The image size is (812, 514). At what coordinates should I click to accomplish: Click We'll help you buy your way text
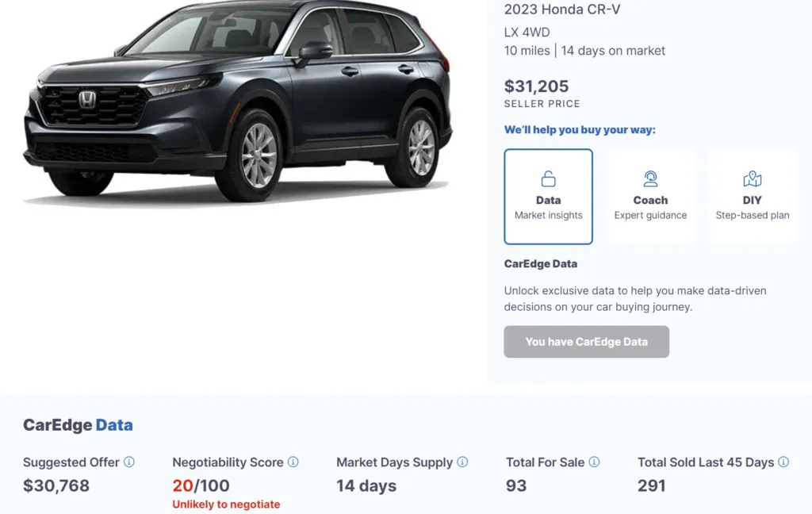click(x=580, y=130)
